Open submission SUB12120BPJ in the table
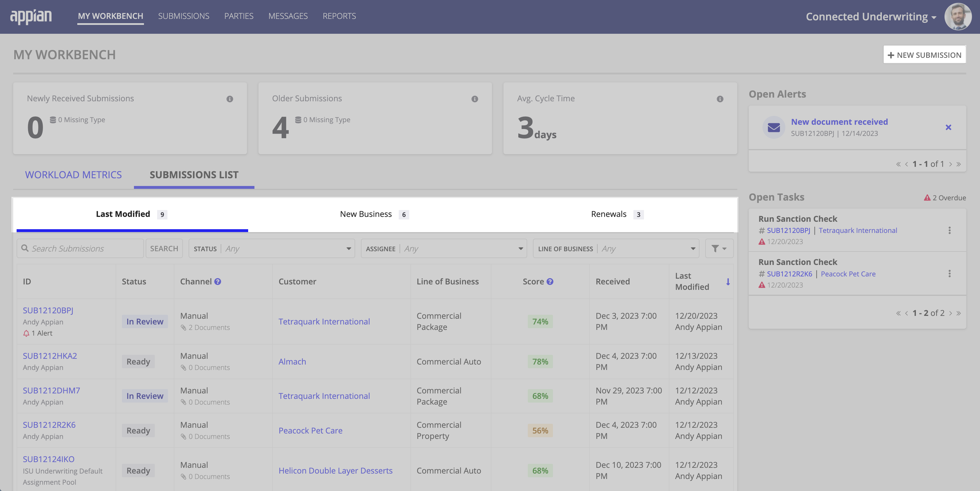The image size is (980, 491). [48, 311]
